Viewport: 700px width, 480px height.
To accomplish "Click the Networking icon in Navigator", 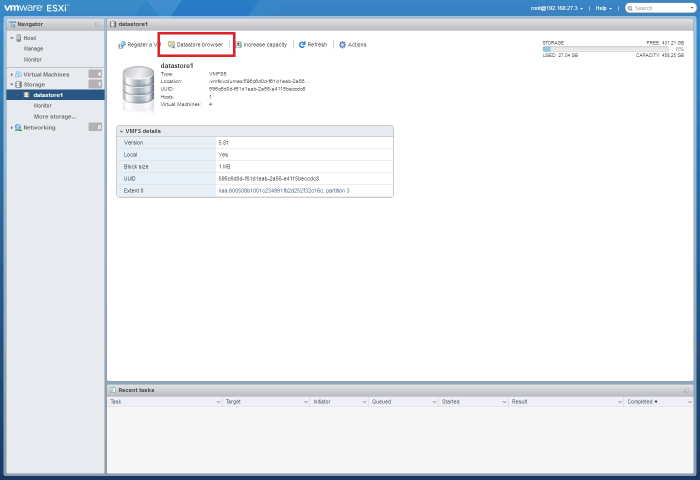I will tap(18, 127).
